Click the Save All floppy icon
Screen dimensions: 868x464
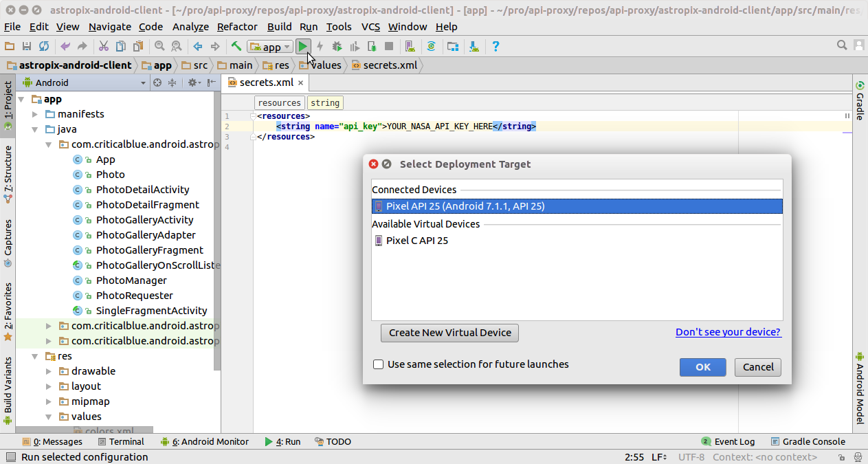[x=27, y=46]
